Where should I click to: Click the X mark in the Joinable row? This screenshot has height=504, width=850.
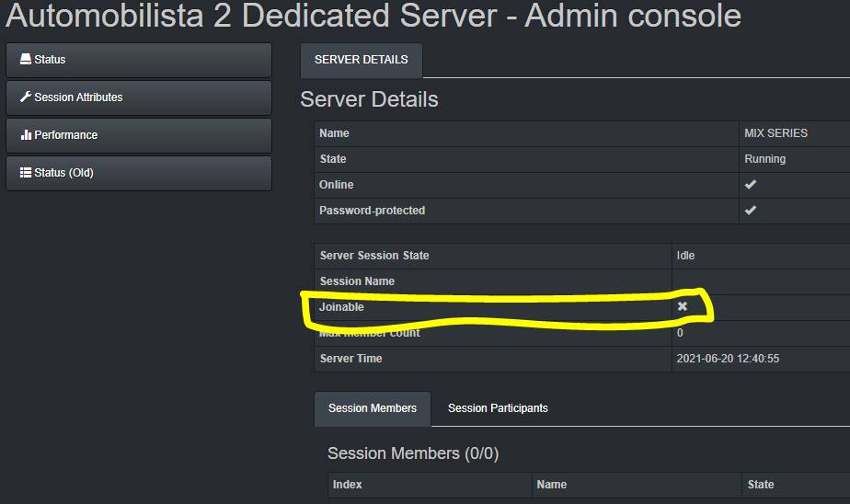[683, 306]
